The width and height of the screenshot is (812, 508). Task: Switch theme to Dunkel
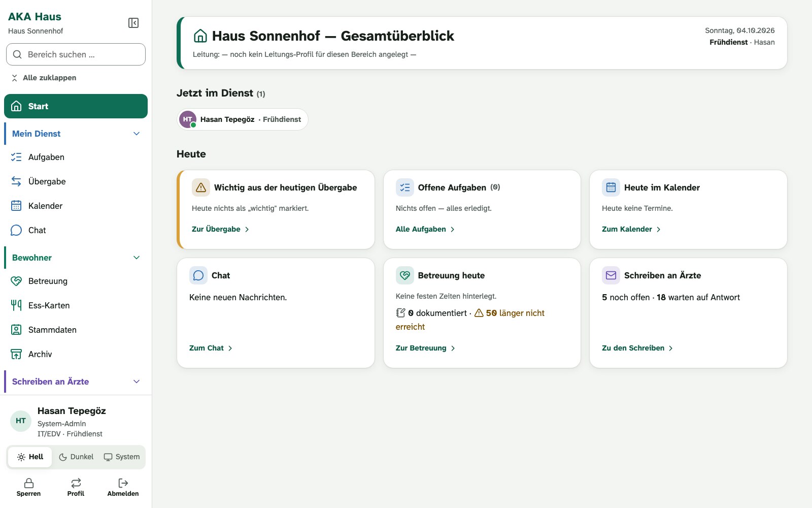click(x=76, y=457)
